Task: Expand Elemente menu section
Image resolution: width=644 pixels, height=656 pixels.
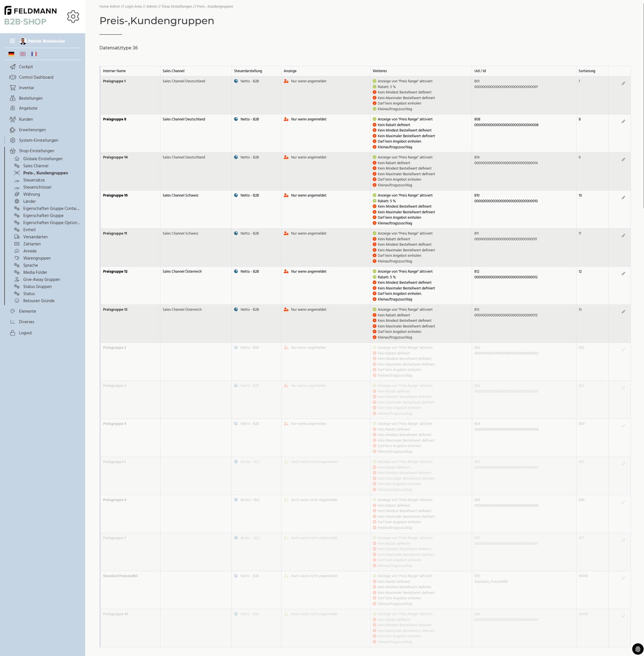Action: pyautogui.click(x=27, y=311)
